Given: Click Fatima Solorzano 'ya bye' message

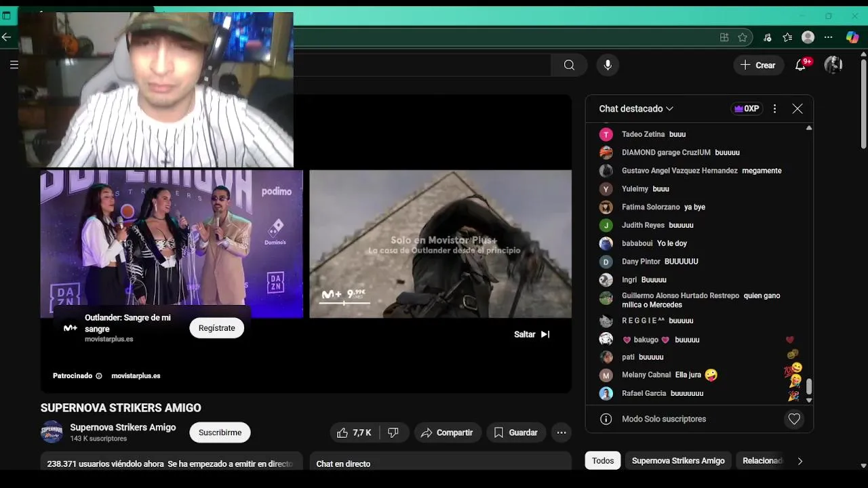Looking at the screenshot, I should [698, 207].
